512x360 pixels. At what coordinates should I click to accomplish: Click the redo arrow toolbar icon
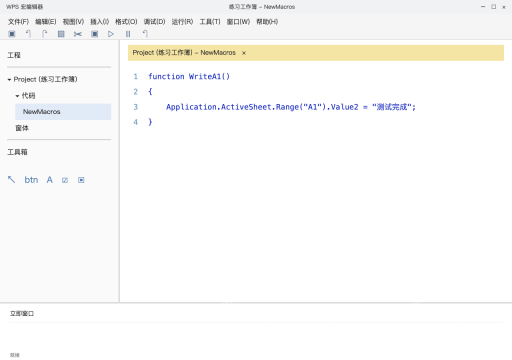tap(45, 34)
